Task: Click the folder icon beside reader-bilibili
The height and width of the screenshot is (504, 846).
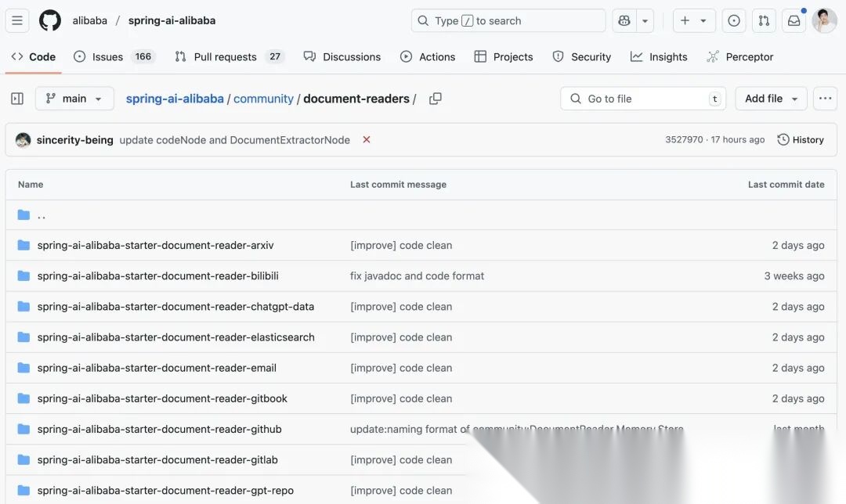Action: point(23,276)
